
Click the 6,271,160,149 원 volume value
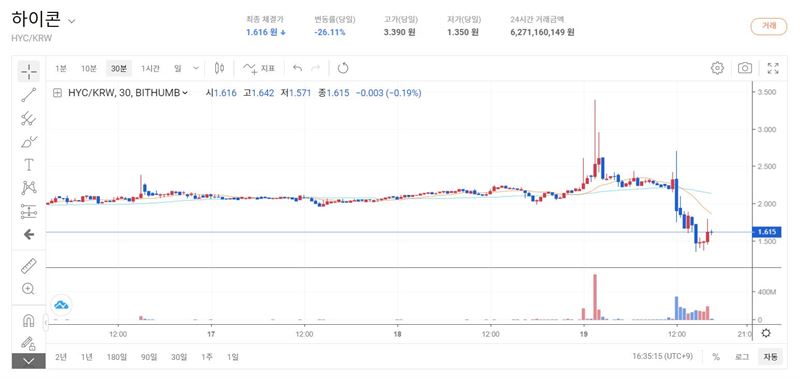click(x=542, y=32)
